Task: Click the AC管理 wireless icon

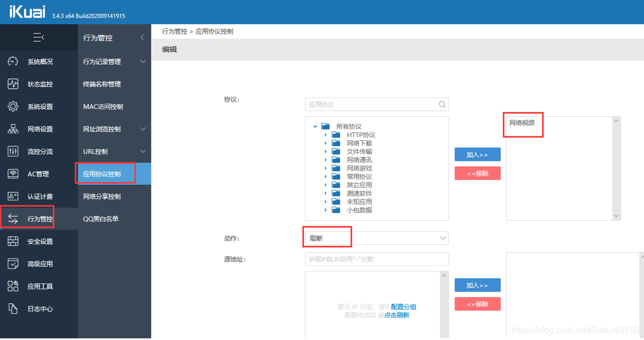Action: [13, 174]
